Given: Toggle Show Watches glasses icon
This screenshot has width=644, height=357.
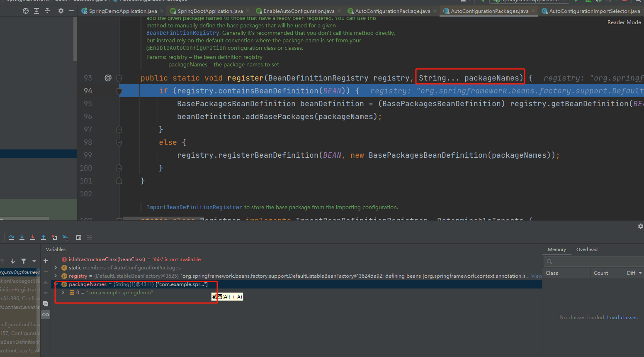Looking at the screenshot, I should pos(46,315).
